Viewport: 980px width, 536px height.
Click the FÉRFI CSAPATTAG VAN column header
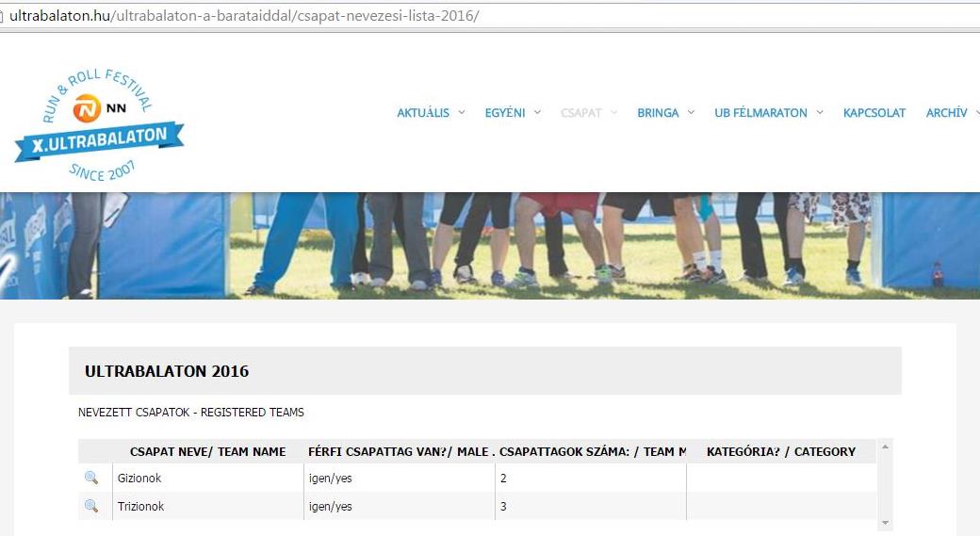point(400,451)
